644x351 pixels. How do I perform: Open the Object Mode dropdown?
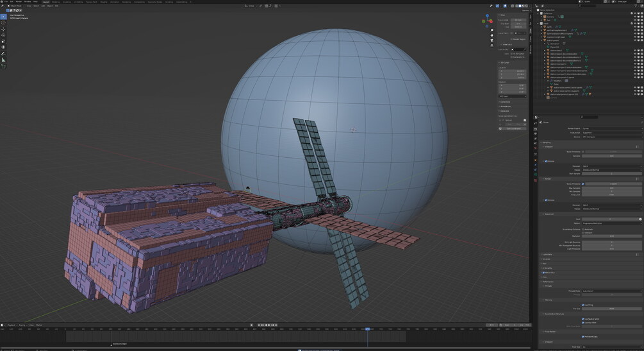pos(16,6)
